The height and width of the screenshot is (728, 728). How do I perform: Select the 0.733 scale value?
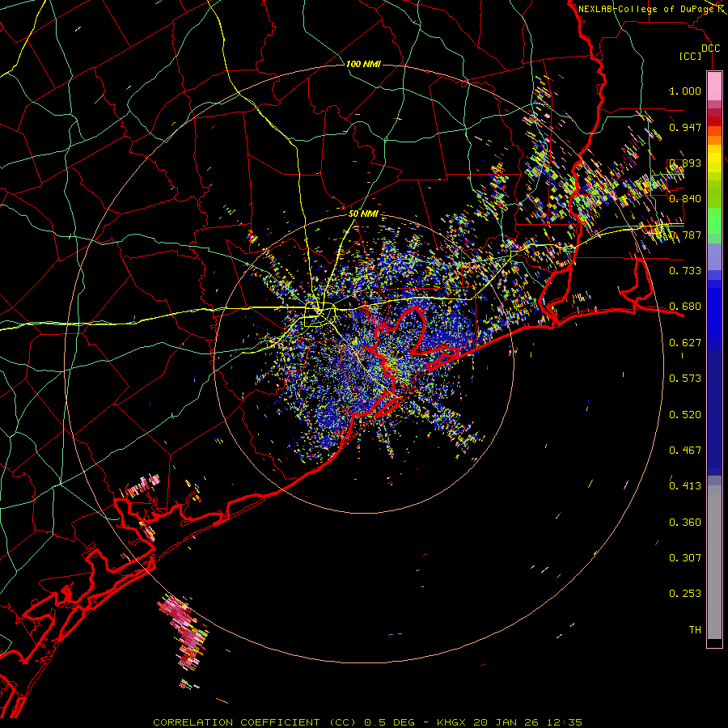point(685,271)
